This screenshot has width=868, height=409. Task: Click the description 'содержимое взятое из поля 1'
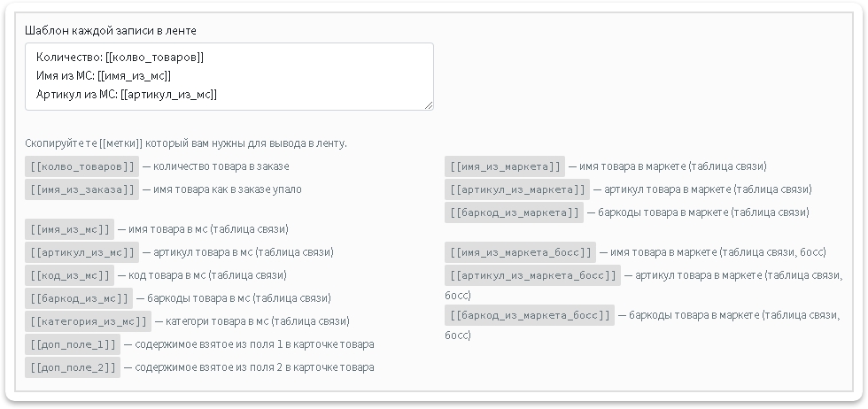(209, 344)
